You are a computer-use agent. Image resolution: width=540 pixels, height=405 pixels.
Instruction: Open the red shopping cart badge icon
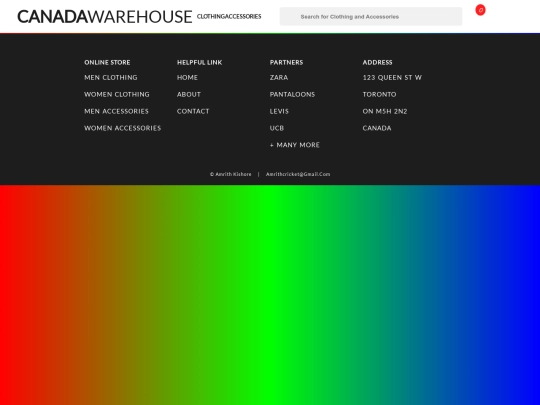click(480, 10)
